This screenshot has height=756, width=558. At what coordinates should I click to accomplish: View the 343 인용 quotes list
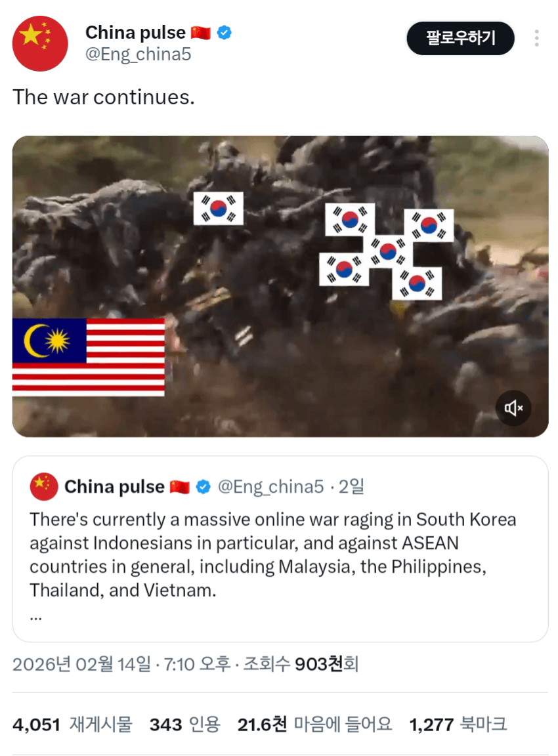(184, 724)
